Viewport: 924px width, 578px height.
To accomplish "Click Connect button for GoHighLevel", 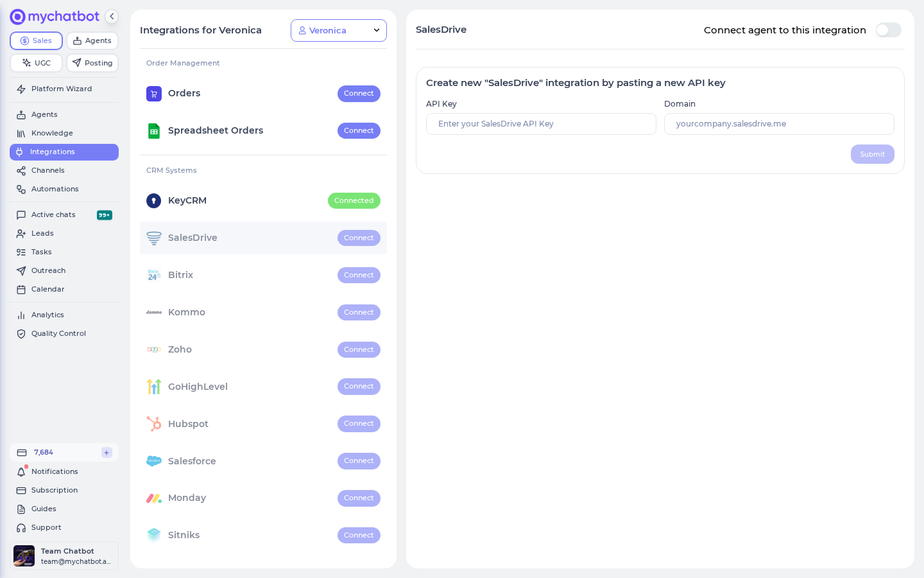I will [x=359, y=387].
